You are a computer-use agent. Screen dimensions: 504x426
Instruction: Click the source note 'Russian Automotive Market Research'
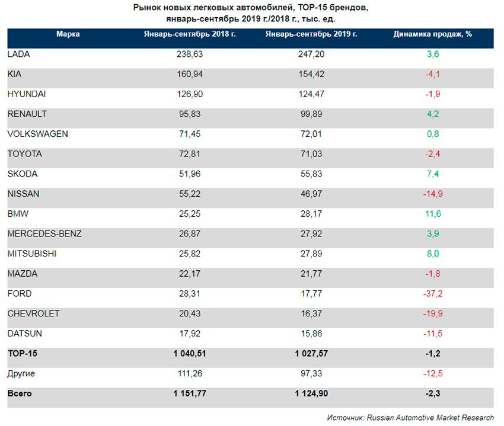(x=430, y=417)
